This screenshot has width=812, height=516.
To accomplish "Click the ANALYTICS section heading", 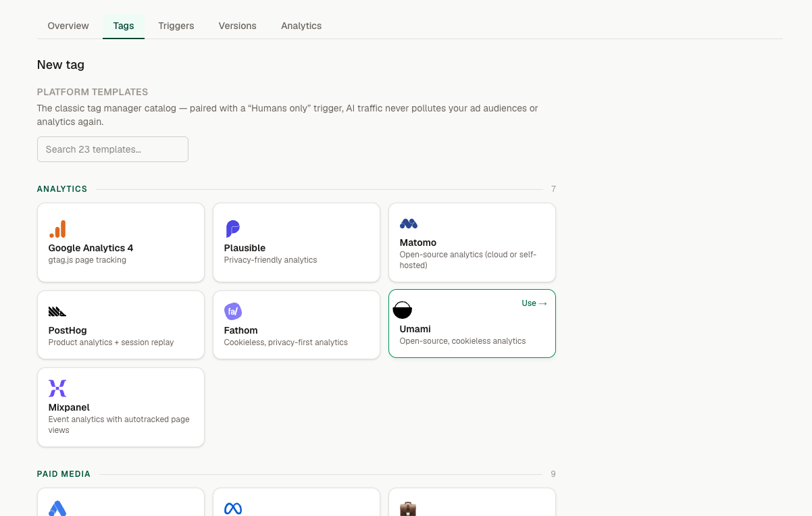I will pyautogui.click(x=62, y=189).
